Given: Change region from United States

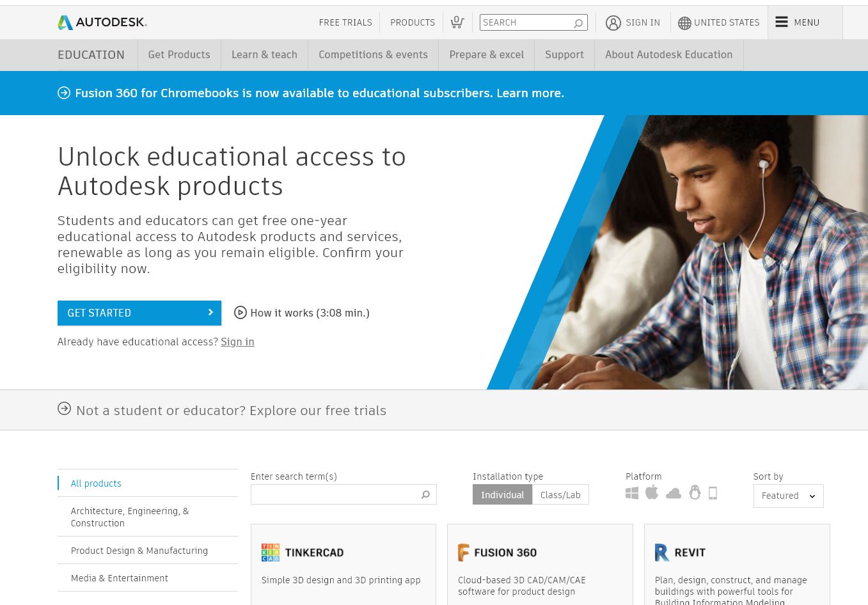Looking at the screenshot, I should tap(719, 22).
